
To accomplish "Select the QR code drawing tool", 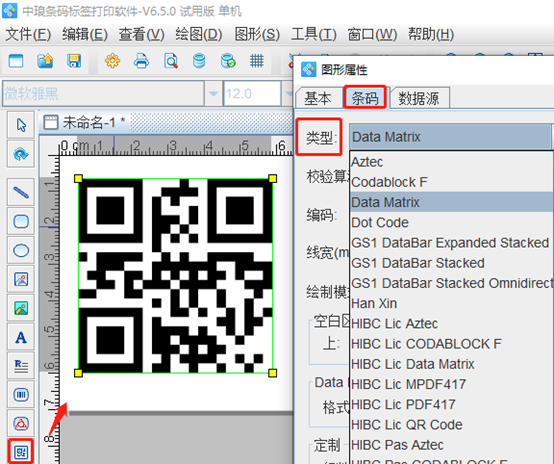I will [x=21, y=451].
